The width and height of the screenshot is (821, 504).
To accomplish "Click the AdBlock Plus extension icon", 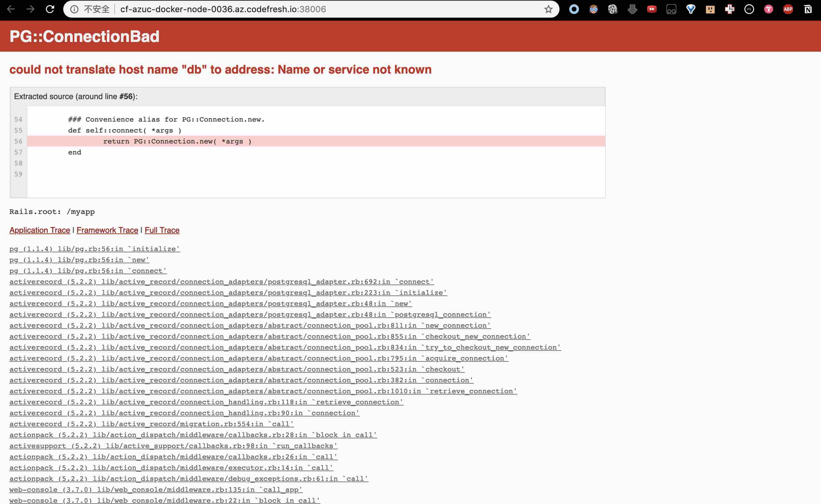I will click(788, 9).
